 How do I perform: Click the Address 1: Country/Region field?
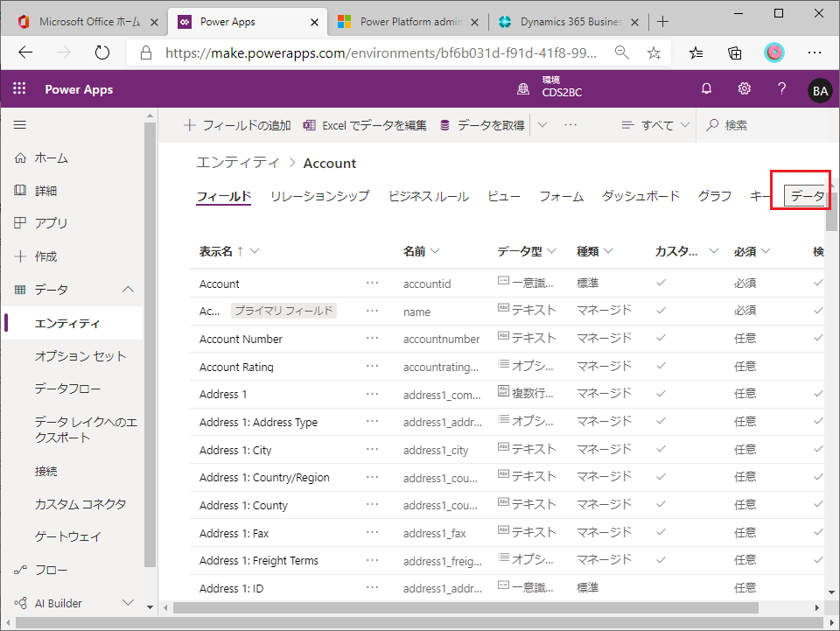pos(264,478)
